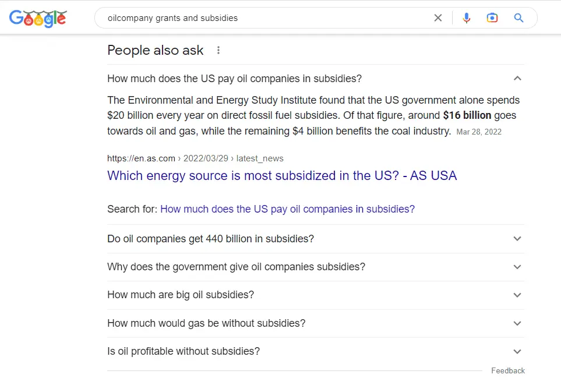The width and height of the screenshot is (561, 392).
Task: Toggle question 'Is oil profitable without subsidies?'
Action: point(184,351)
